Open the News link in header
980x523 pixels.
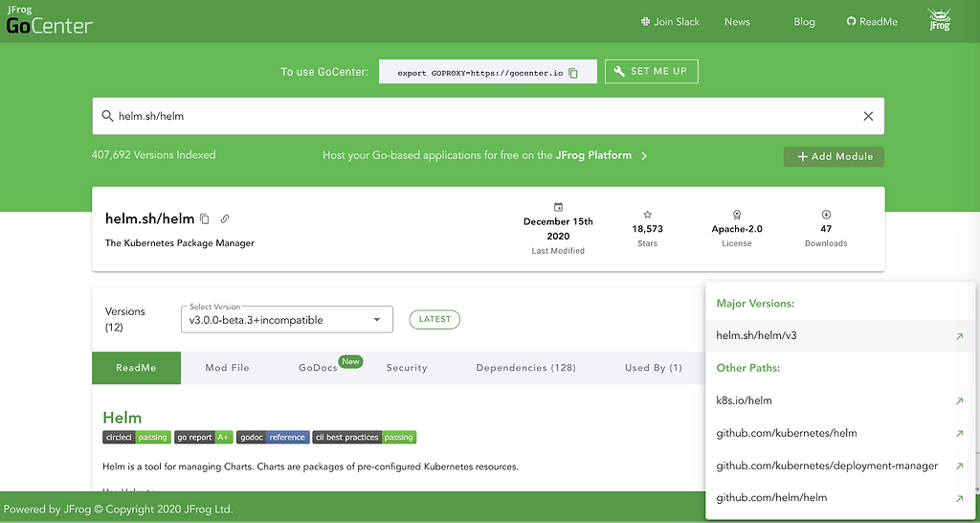[737, 22]
